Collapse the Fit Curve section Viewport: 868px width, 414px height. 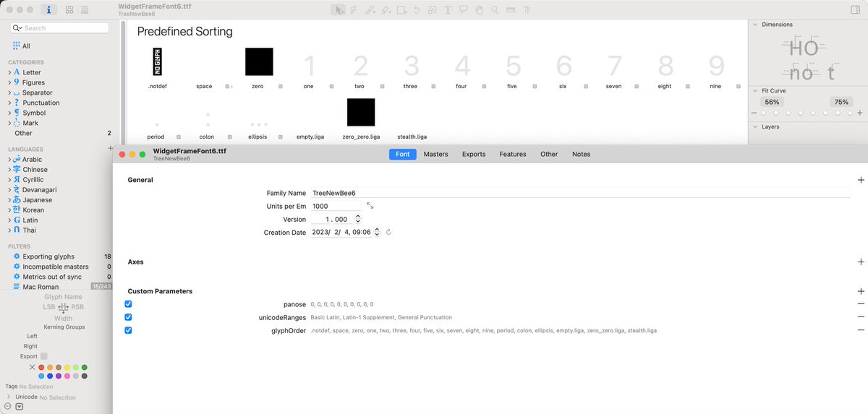(755, 91)
